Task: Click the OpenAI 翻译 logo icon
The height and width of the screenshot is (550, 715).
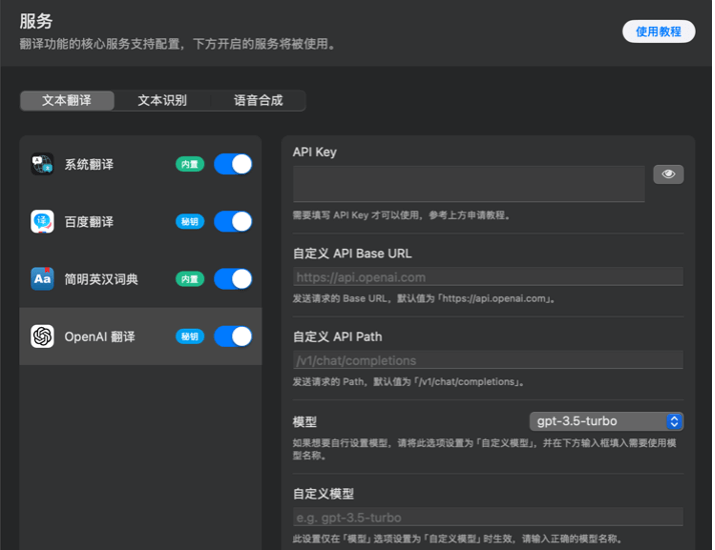Action: (42, 337)
